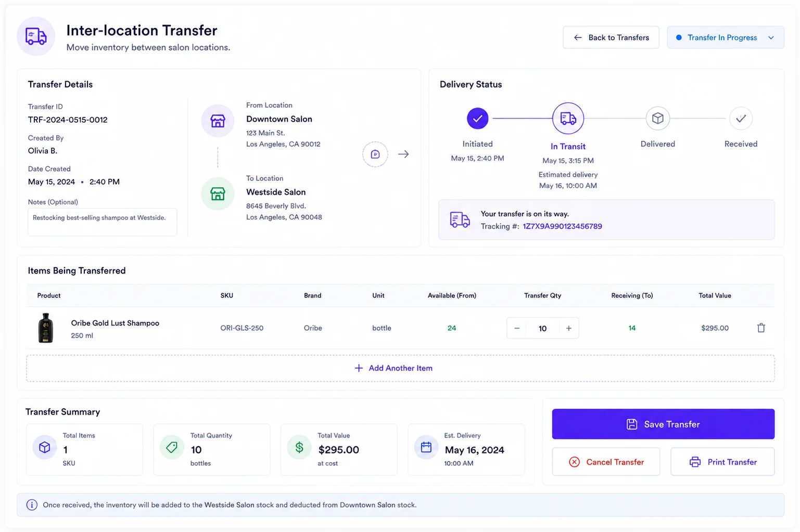
Task: Click the right arrow next to swap icon
Action: (403, 154)
